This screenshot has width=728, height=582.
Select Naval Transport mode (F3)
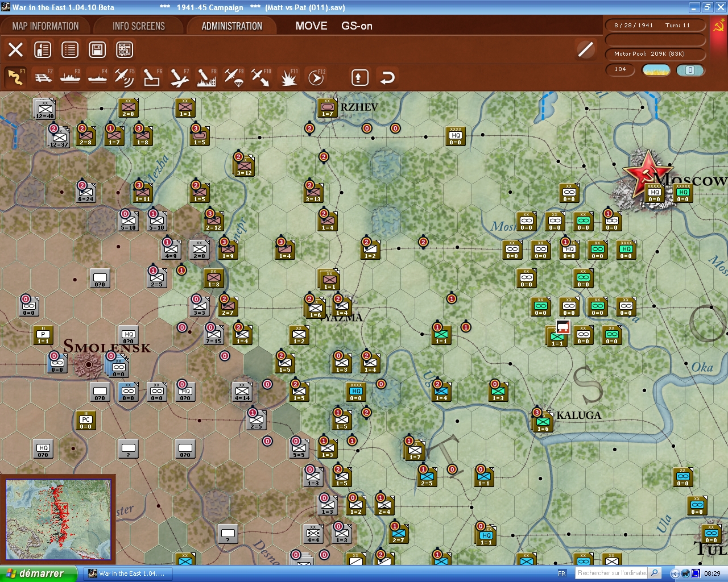(70, 77)
